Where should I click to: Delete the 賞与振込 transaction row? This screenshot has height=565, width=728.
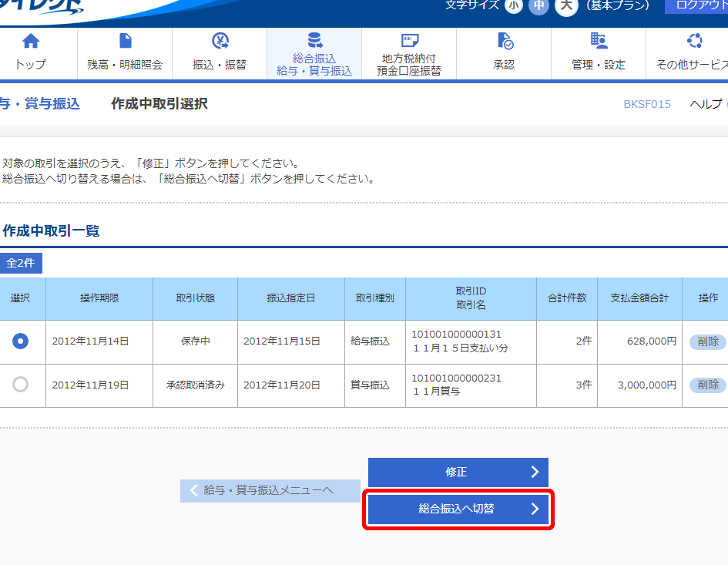click(707, 385)
